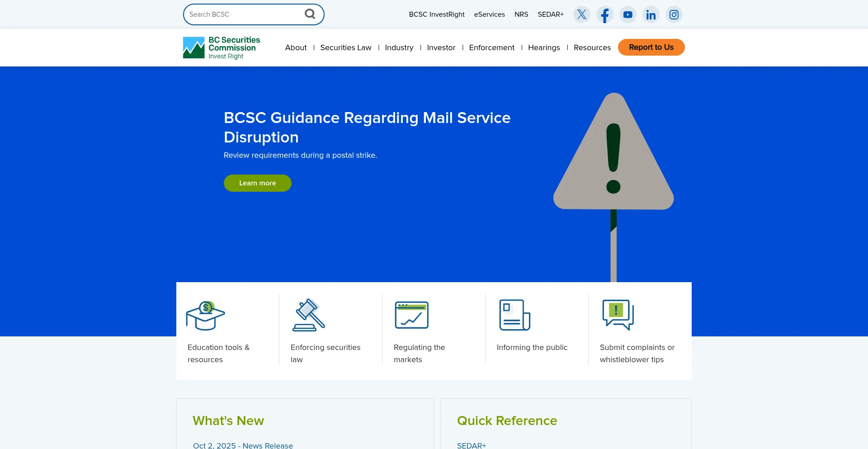Click the newspaper informing the public icon
Image resolution: width=868 pixels, height=449 pixels.
tap(514, 315)
